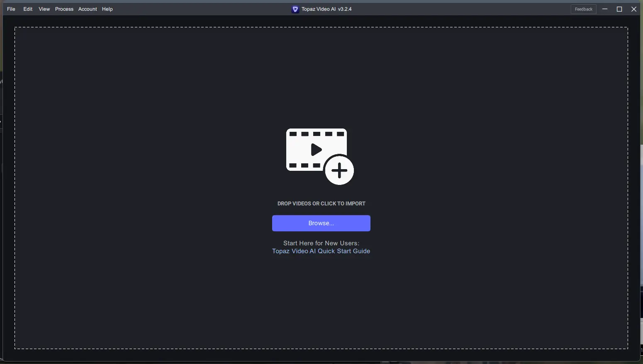Close the Topaz Video AI window
This screenshot has width=643, height=364.
634,9
